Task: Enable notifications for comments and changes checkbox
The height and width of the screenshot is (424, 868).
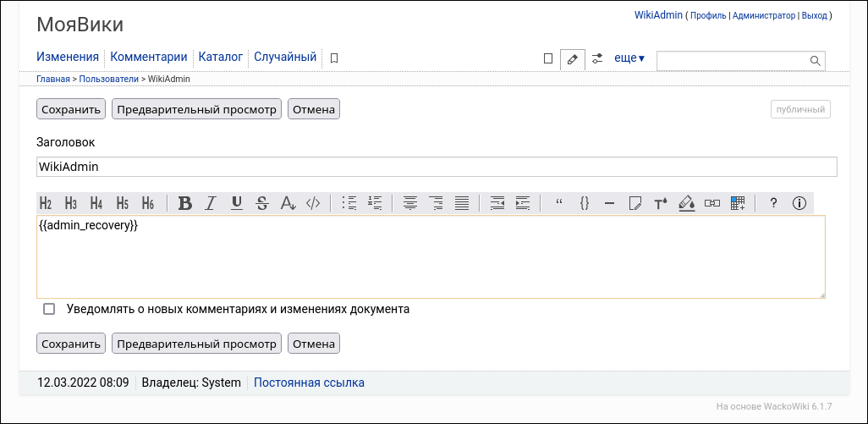Action: point(49,309)
